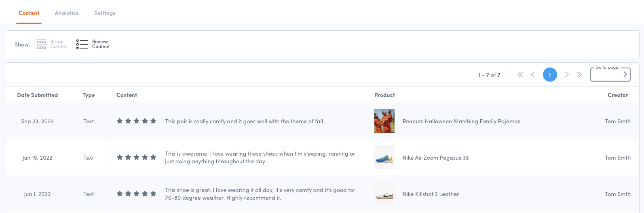This screenshot has width=644, height=213.
Task: Click the go-to-page submit arrow
Action: pos(625,74)
